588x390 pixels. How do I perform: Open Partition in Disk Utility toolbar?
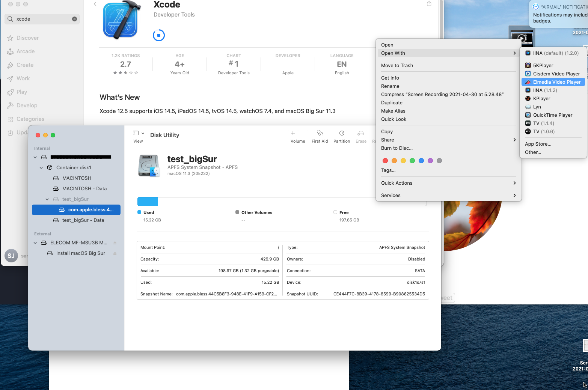point(342,137)
